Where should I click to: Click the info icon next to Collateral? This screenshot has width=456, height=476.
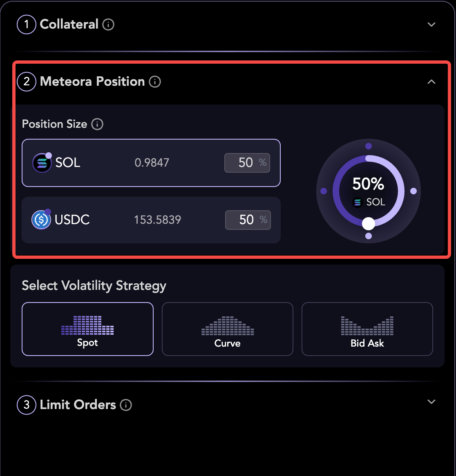pos(108,25)
